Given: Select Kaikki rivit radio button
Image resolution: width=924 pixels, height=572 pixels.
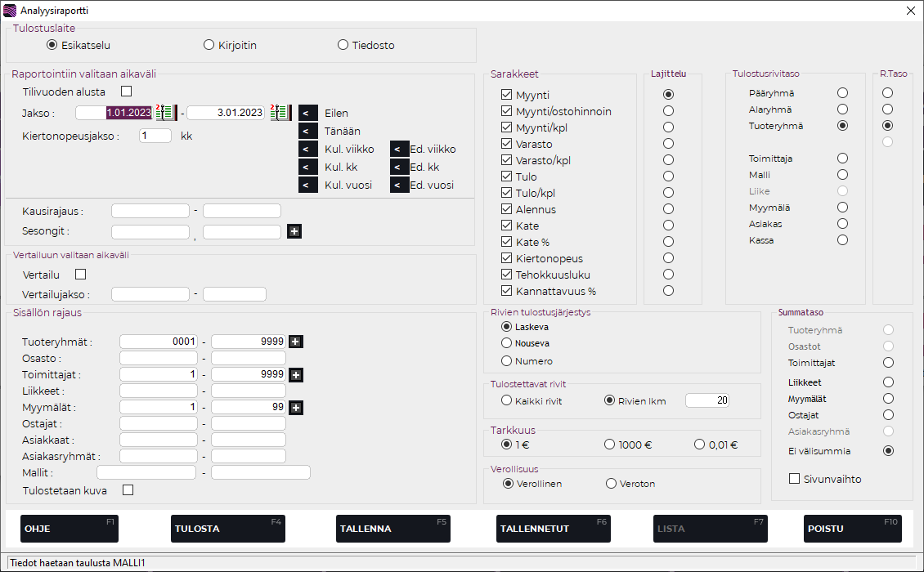Looking at the screenshot, I should (x=506, y=400).
